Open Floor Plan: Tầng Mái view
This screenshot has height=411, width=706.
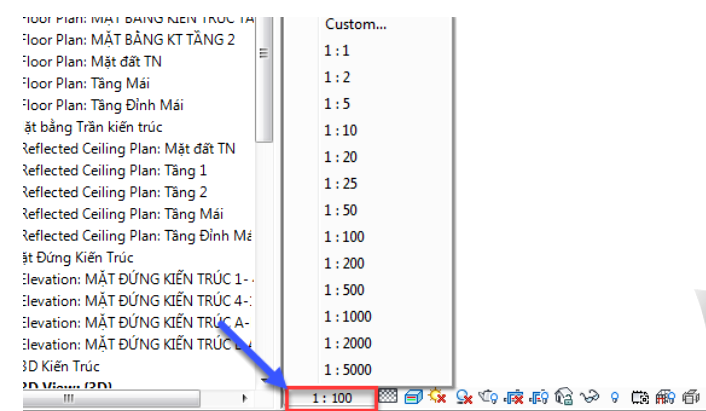83,83
